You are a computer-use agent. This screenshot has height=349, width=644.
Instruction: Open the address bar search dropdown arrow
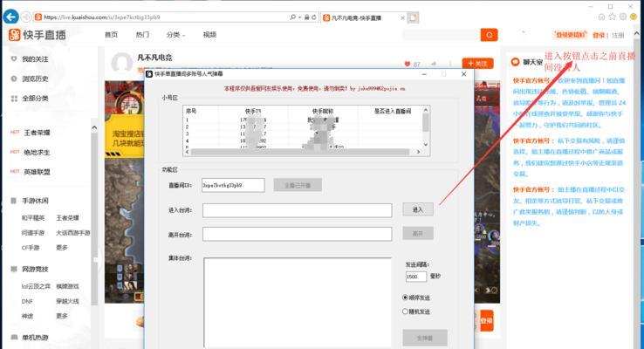(299, 17)
